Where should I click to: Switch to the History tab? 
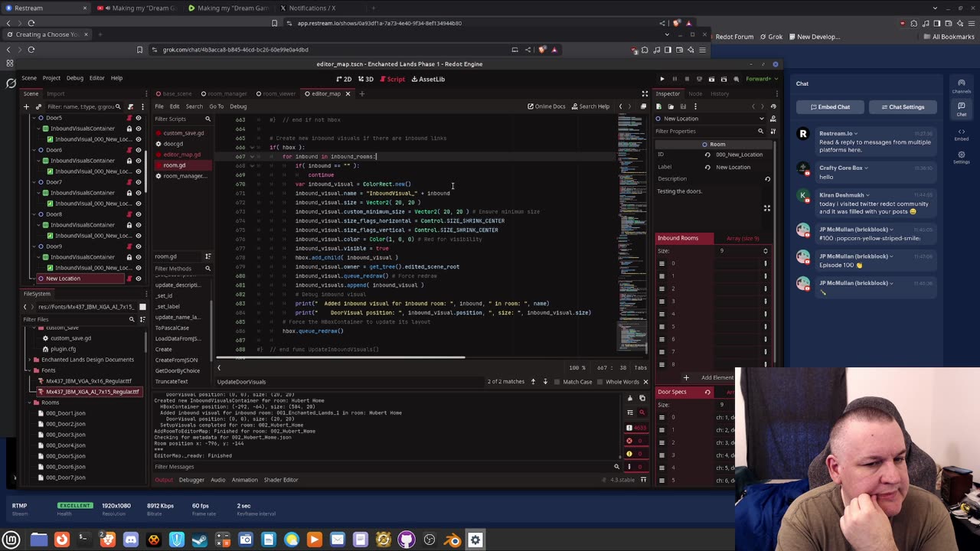[x=720, y=93]
